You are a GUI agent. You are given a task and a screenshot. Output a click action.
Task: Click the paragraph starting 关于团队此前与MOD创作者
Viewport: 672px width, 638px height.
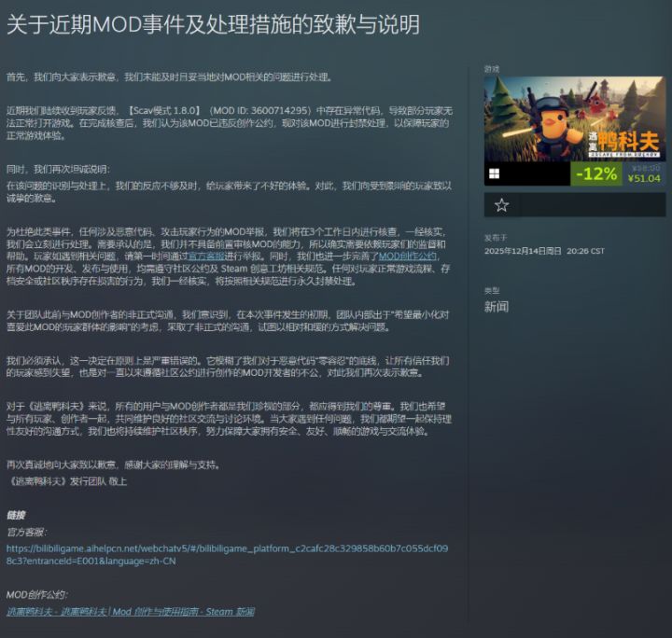click(228, 321)
